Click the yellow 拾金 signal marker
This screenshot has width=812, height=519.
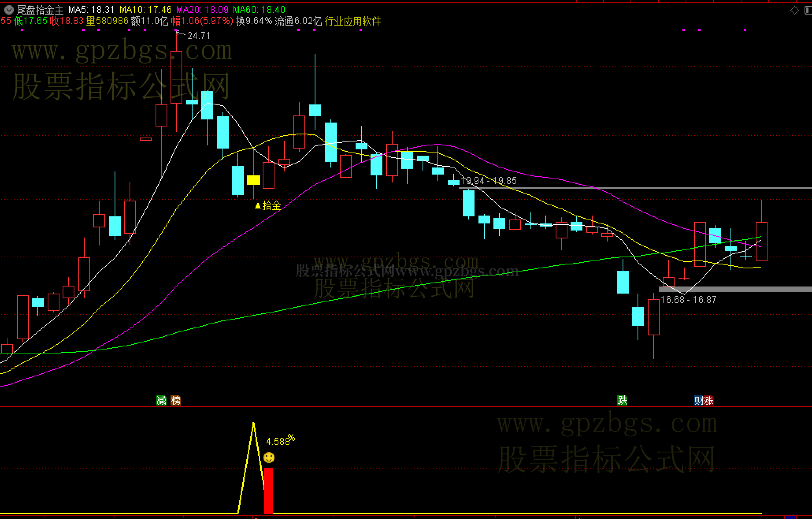pos(268,205)
